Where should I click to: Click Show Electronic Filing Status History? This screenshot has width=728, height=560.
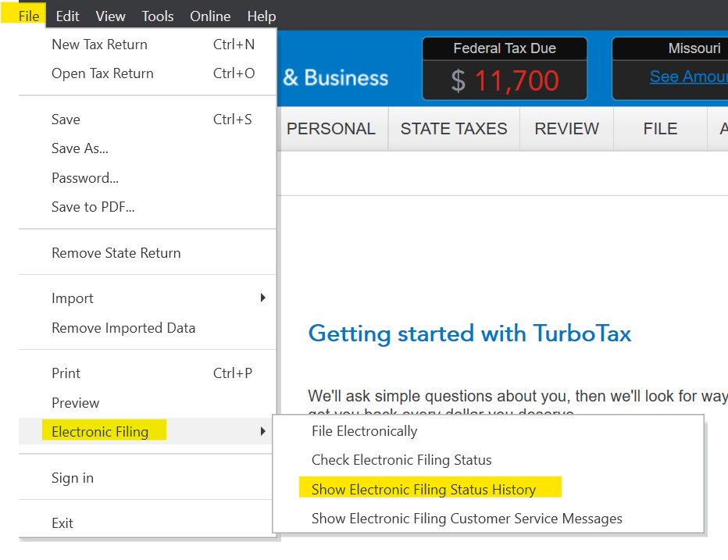pyautogui.click(x=423, y=490)
